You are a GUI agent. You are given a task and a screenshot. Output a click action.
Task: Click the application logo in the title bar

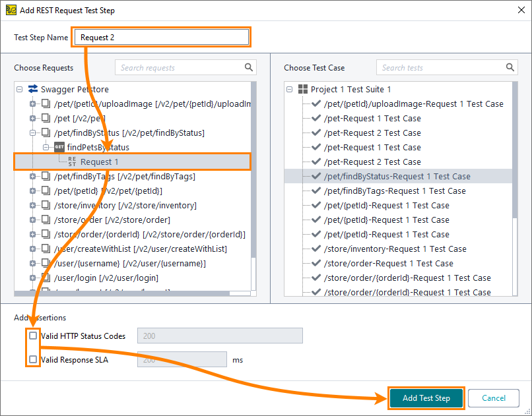[x=11, y=10]
